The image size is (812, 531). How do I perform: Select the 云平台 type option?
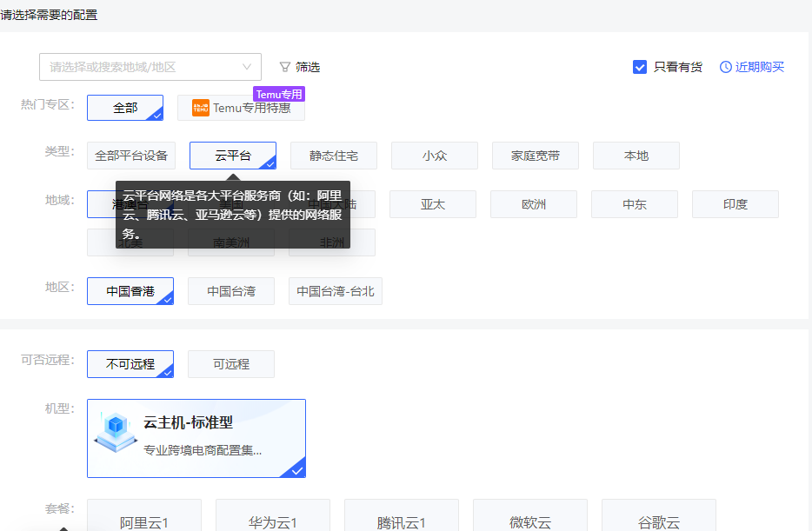pyautogui.click(x=233, y=156)
